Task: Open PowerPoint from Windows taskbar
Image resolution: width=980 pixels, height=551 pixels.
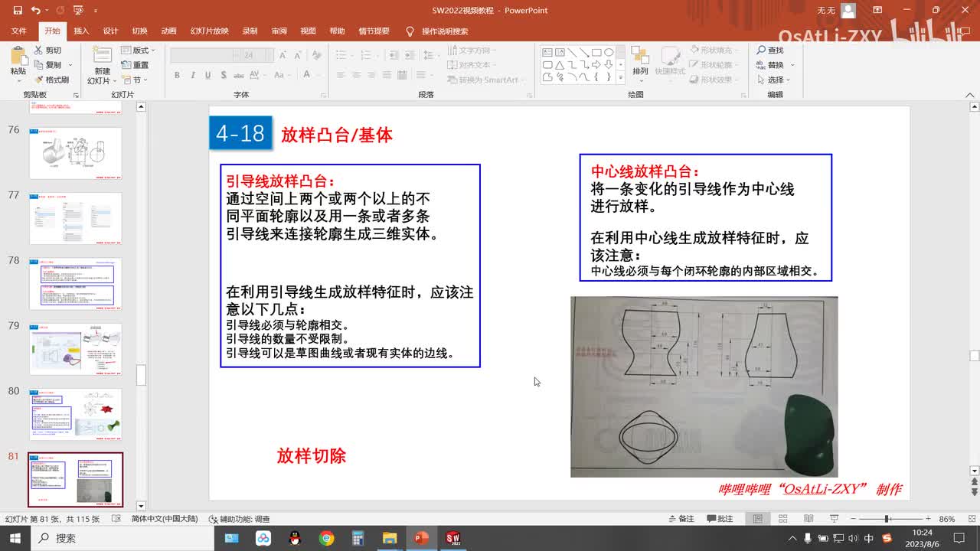Action: click(421, 538)
